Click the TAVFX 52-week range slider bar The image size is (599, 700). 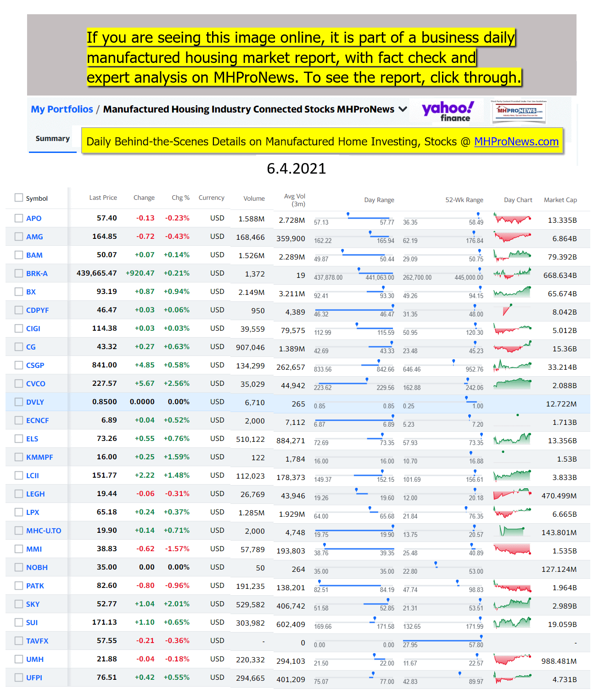[x=443, y=640]
